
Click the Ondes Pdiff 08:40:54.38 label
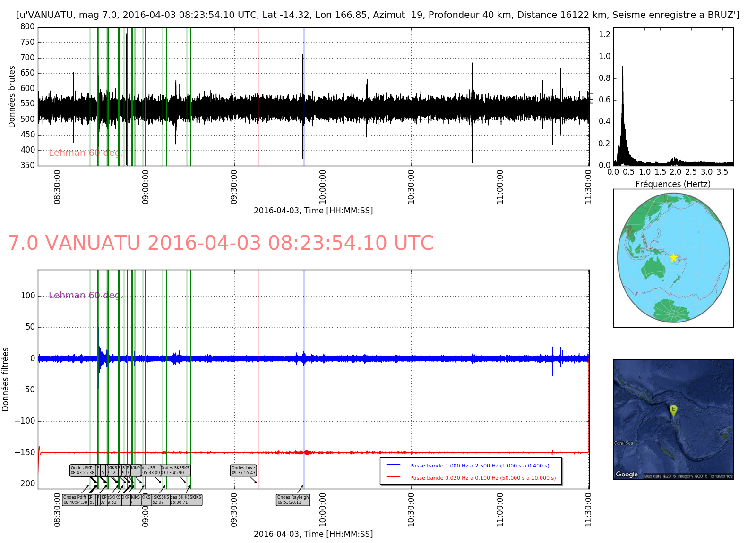76,500
